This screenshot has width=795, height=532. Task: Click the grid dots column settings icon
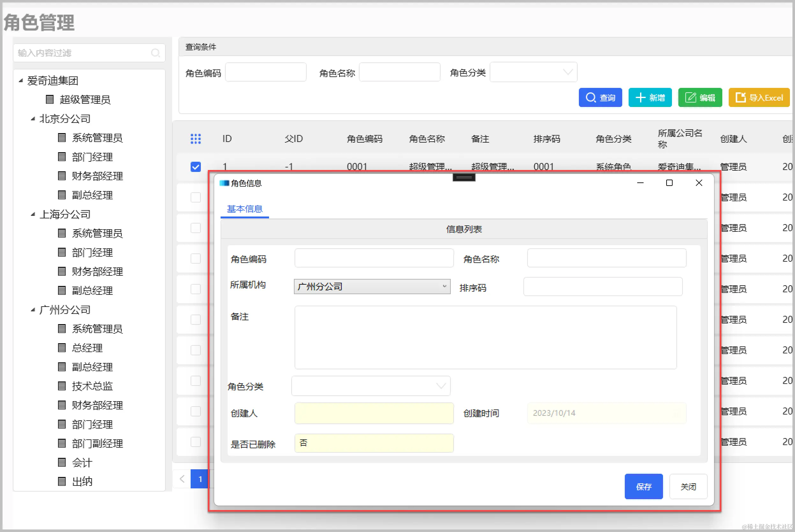point(196,139)
